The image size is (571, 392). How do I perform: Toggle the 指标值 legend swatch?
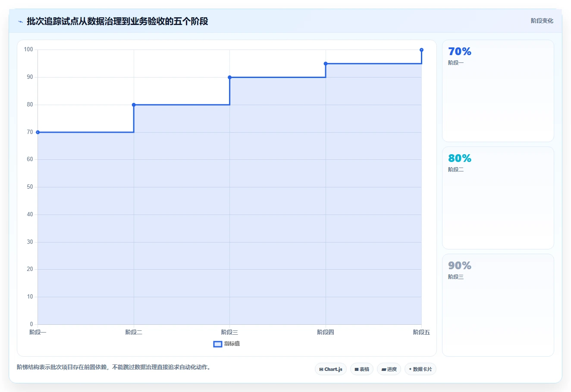click(x=218, y=344)
